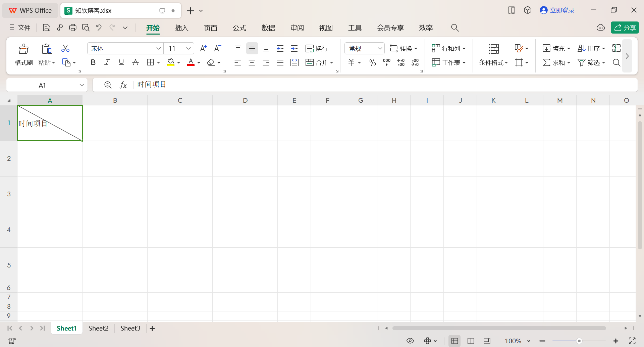Open the font name dropdown (宋体)
The image size is (644, 347).
[x=159, y=49]
